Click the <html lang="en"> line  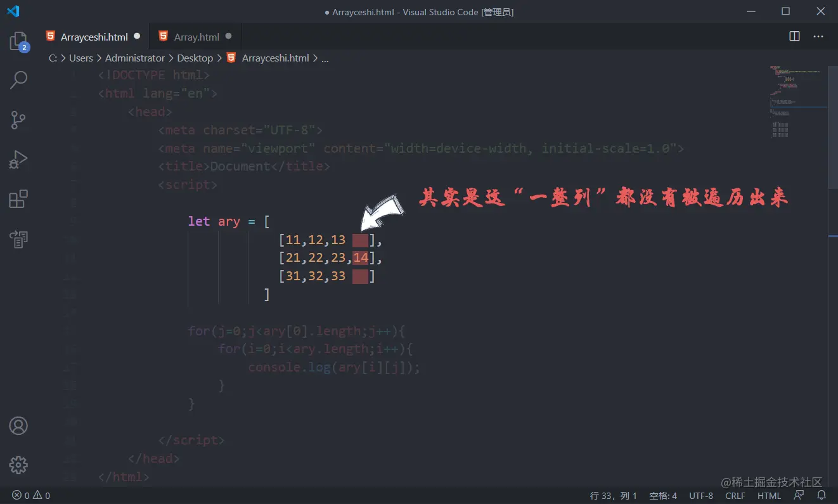click(158, 93)
